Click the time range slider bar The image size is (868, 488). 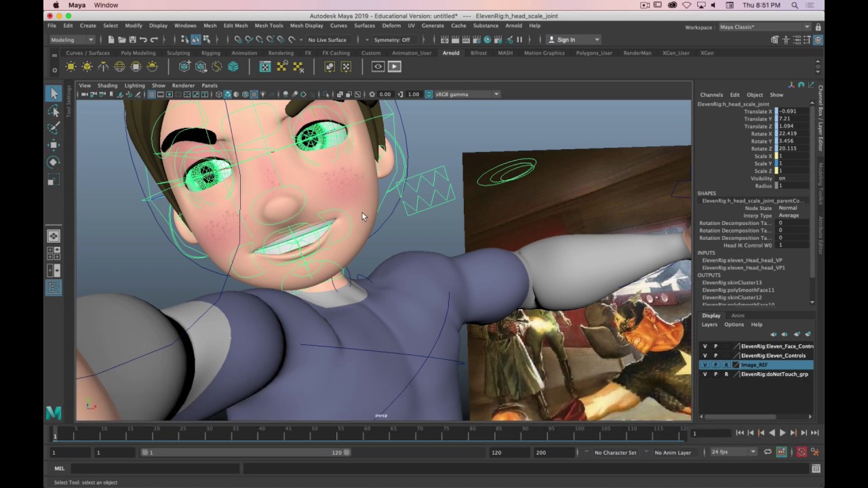click(x=245, y=452)
